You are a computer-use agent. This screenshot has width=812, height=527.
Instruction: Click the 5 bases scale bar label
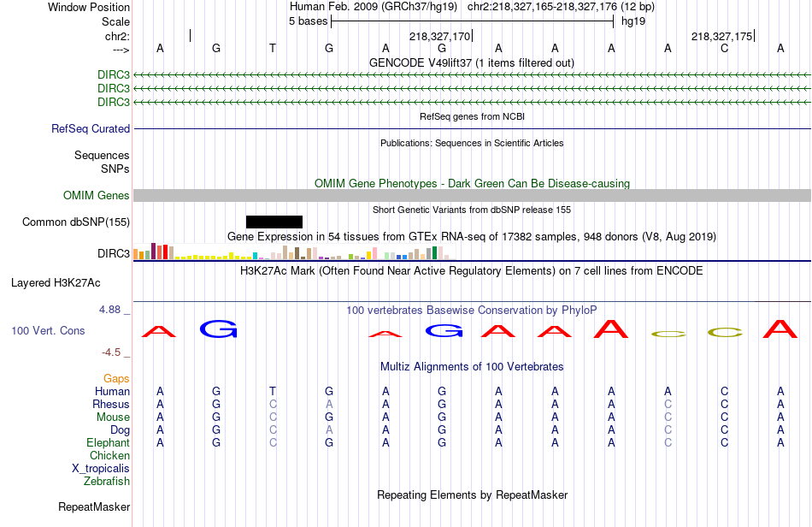coord(308,21)
